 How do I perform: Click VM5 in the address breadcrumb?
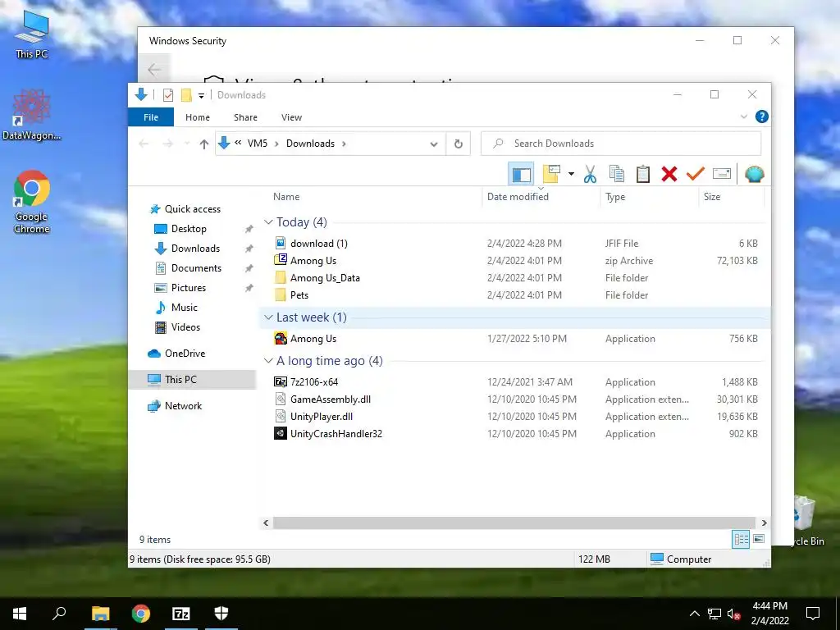257,144
